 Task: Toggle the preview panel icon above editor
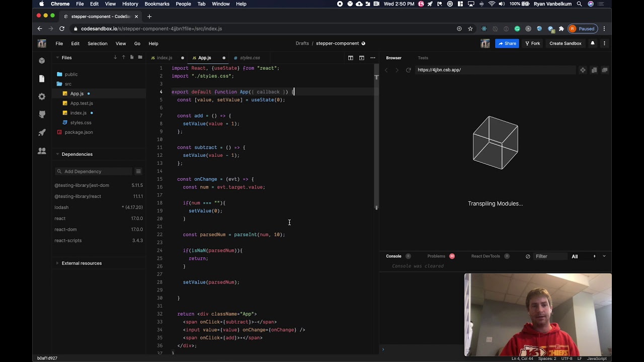tap(361, 58)
